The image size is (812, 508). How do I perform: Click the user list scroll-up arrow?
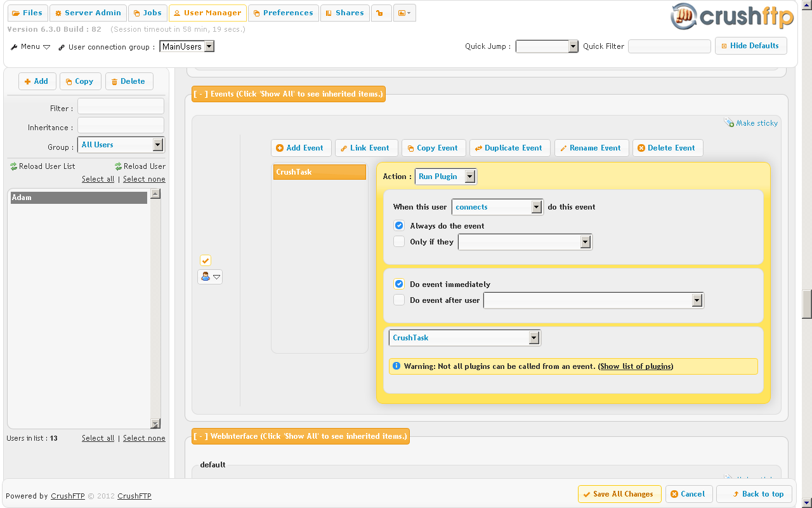pos(155,194)
